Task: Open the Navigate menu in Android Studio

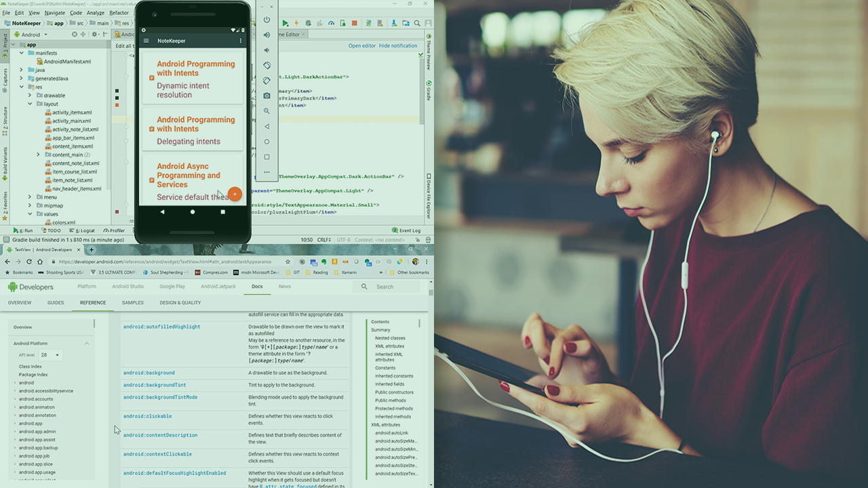Action: pos(55,12)
